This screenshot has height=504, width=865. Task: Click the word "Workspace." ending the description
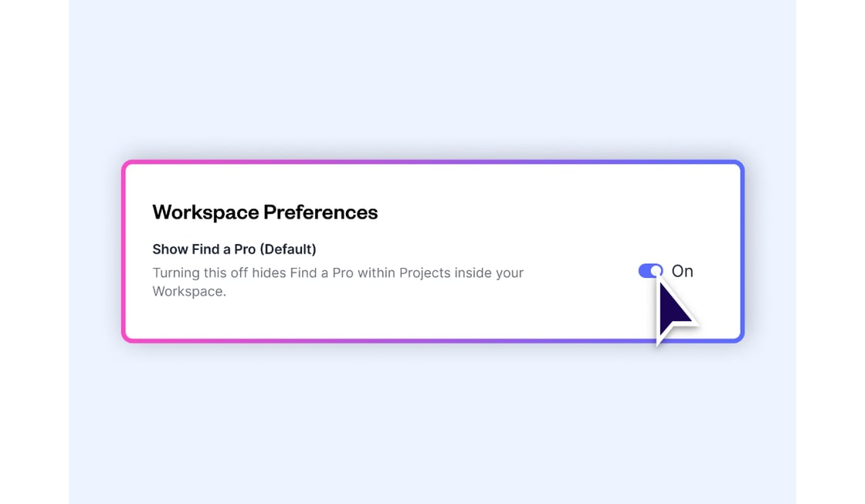[189, 292]
